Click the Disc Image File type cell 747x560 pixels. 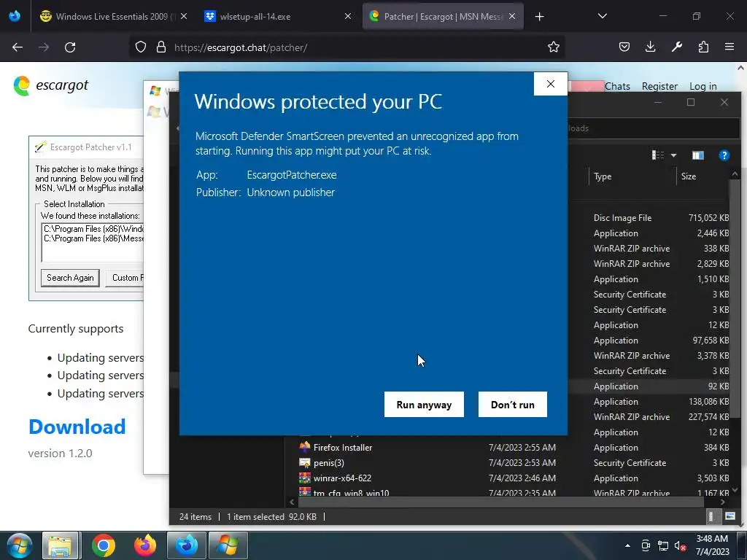tap(622, 217)
